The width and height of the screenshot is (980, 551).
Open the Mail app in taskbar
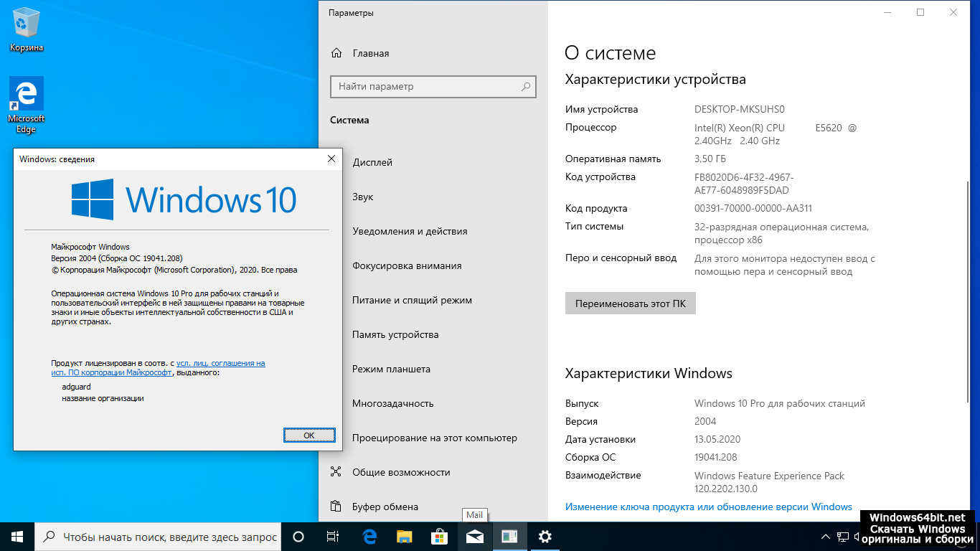click(x=474, y=537)
